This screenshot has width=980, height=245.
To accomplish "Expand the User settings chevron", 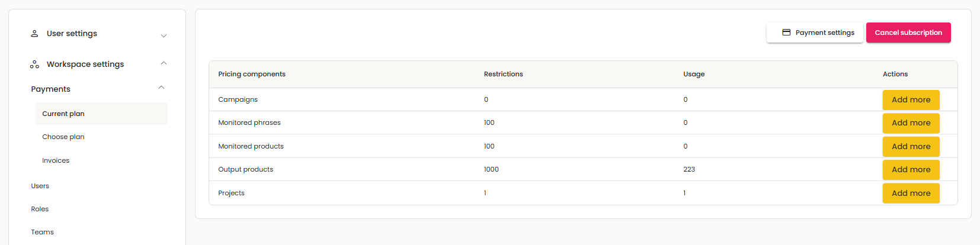I will [164, 36].
